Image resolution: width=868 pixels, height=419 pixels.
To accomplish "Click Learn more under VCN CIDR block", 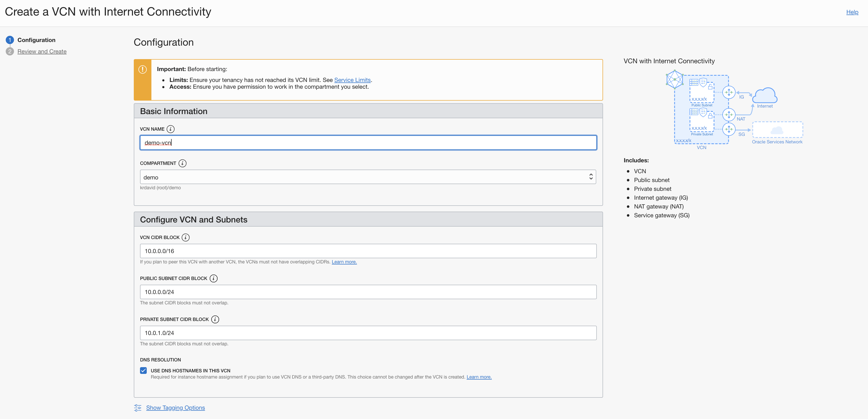I will [x=344, y=262].
